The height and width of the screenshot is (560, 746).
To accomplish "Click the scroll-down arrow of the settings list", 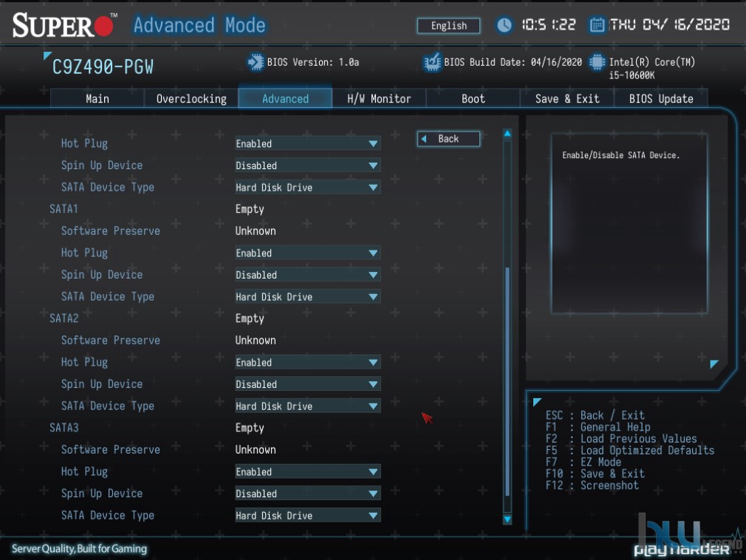I will [x=507, y=519].
